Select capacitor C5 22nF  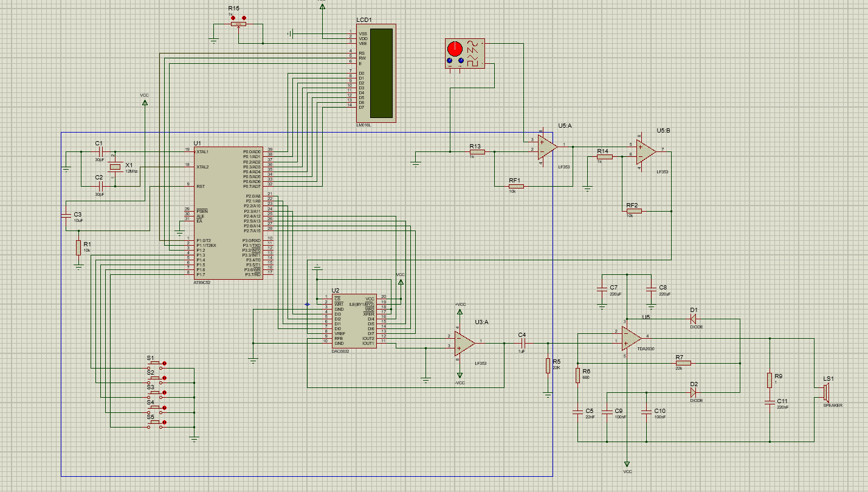577,412
